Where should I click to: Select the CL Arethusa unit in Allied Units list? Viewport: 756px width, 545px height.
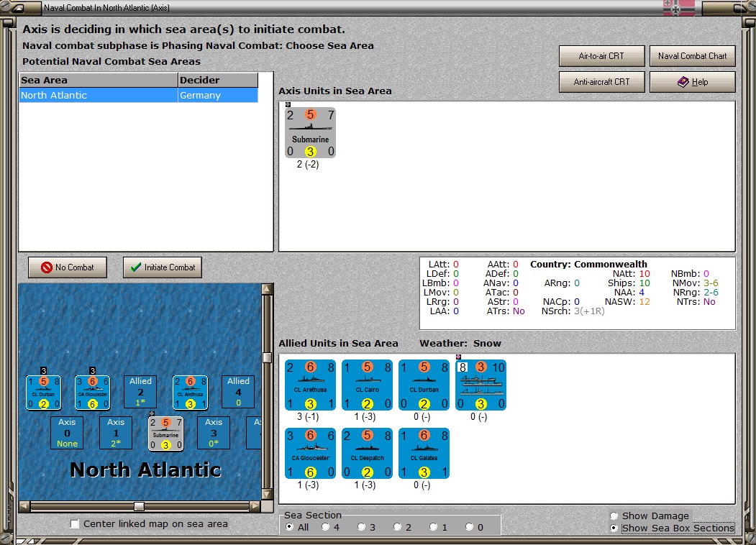310,385
